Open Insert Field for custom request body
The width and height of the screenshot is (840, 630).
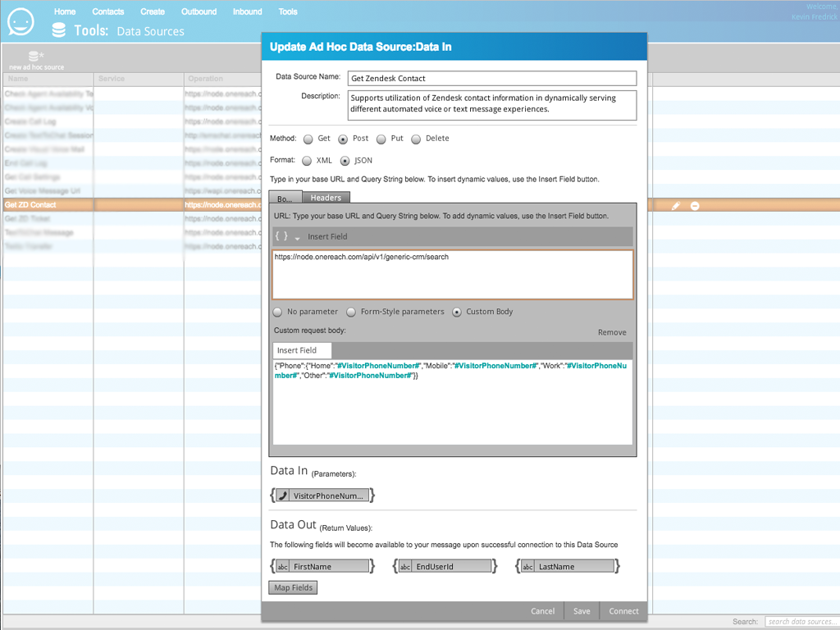pyautogui.click(x=297, y=350)
